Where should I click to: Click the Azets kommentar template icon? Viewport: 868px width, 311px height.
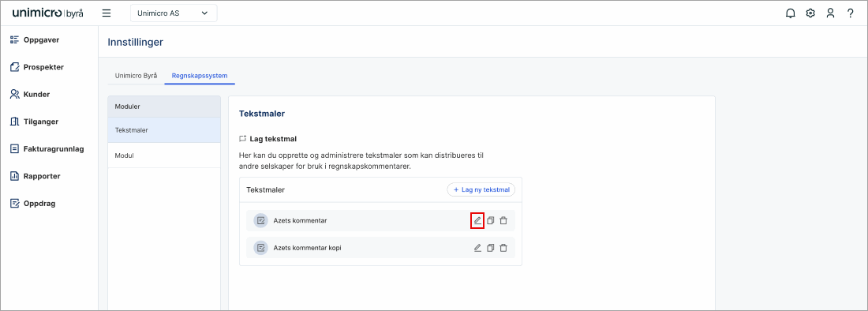[x=260, y=220]
